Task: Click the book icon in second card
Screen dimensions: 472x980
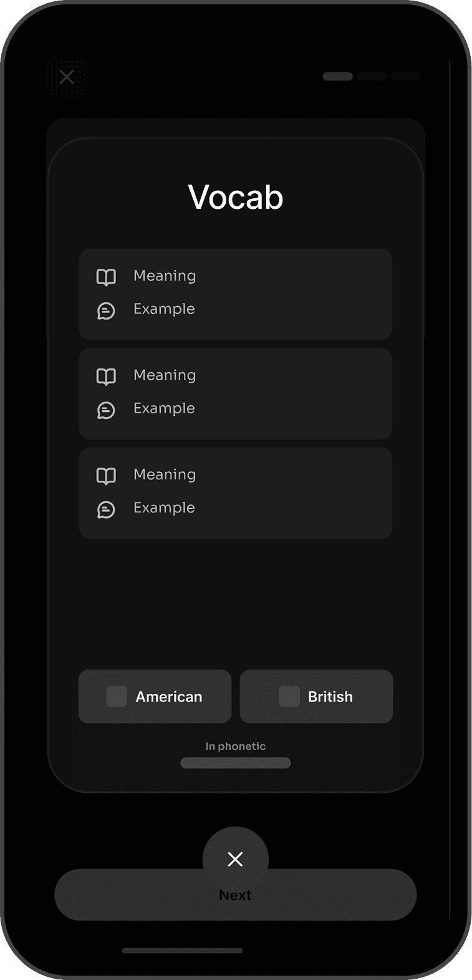Action: (x=106, y=377)
